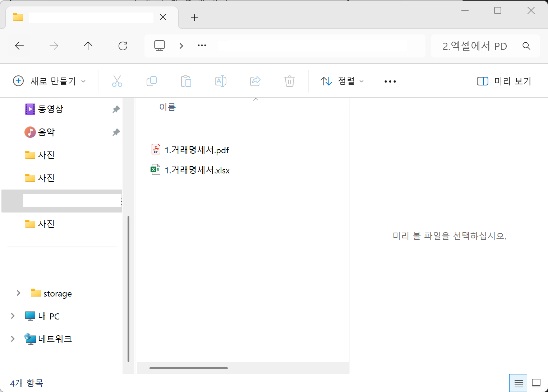Viewport: 548px width, 392px height.
Task: Open a new tab with plus button
Action: click(x=194, y=18)
